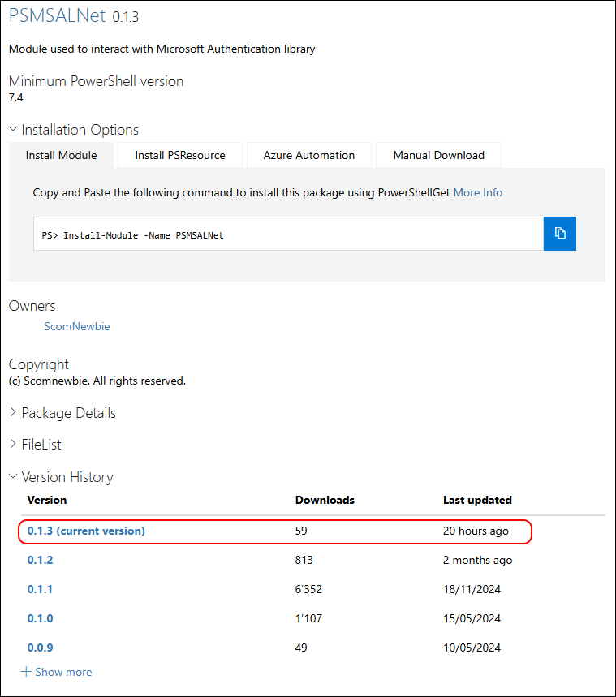The height and width of the screenshot is (697, 616).
Task: Click the copy command icon button
Action: (560, 234)
